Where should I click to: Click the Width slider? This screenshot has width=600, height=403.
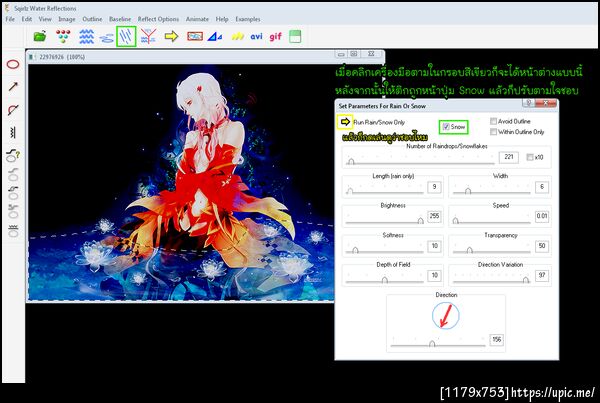tap(491, 191)
